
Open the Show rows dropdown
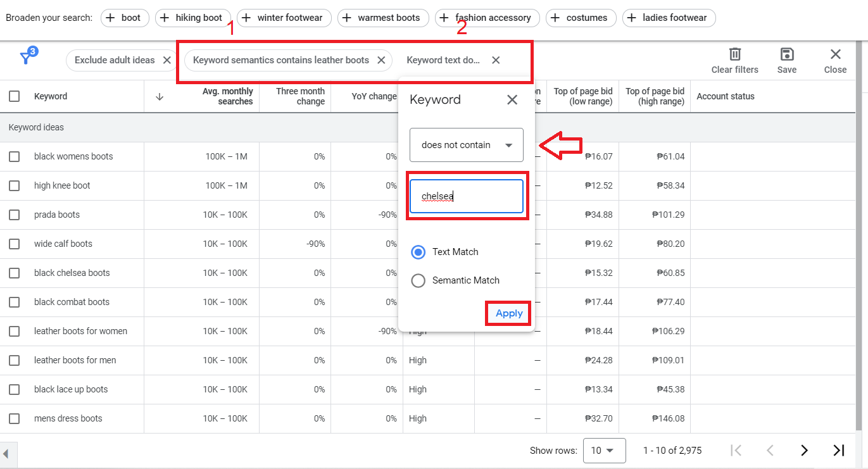pos(604,451)
